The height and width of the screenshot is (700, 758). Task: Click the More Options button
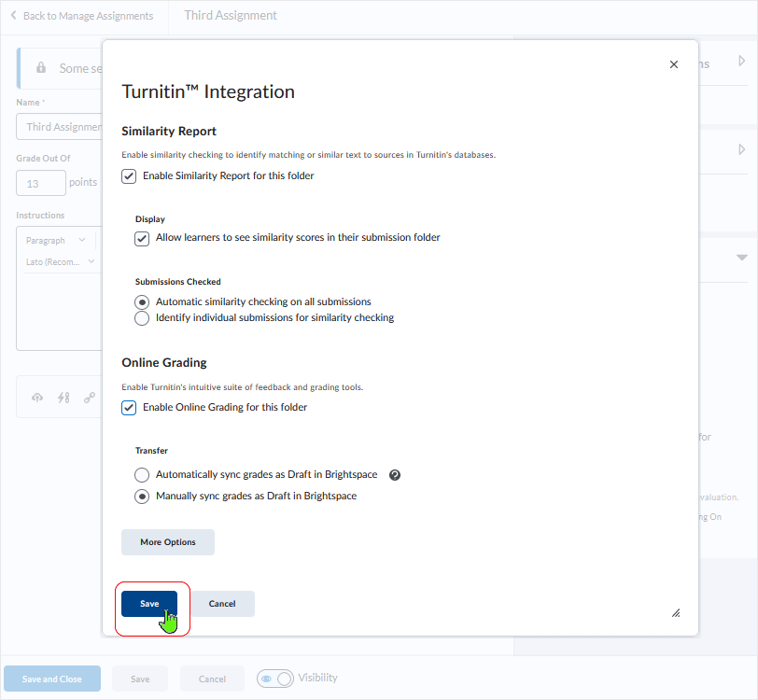click(x=168, y=542)
